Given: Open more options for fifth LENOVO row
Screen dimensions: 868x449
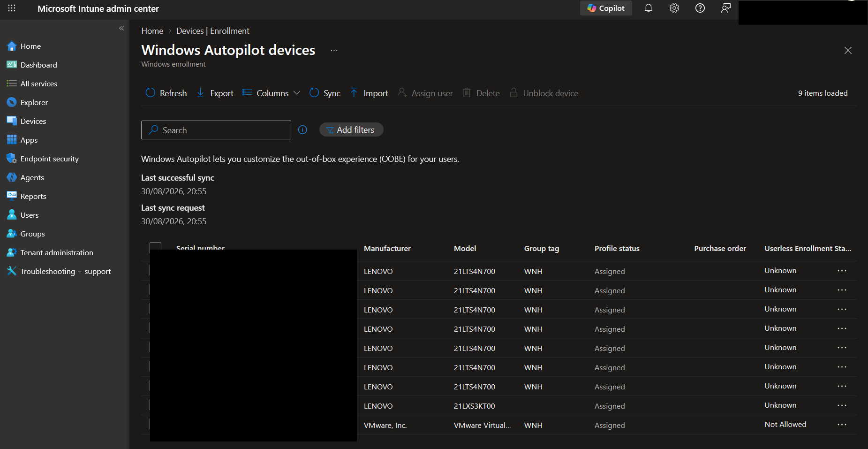Looking at the screenshot, I should [842, 348].
